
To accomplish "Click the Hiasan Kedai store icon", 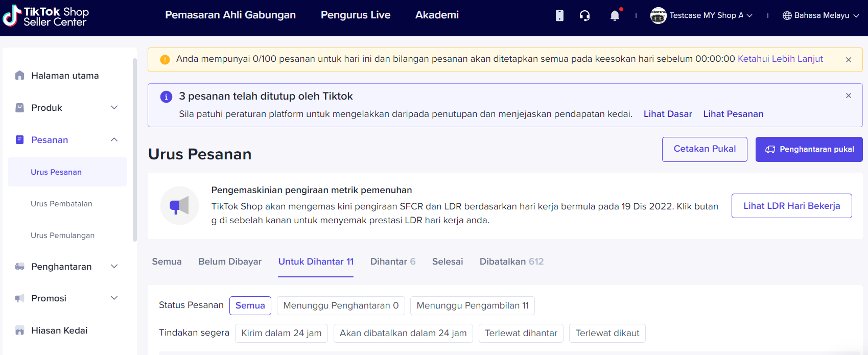I will point(20,330).
